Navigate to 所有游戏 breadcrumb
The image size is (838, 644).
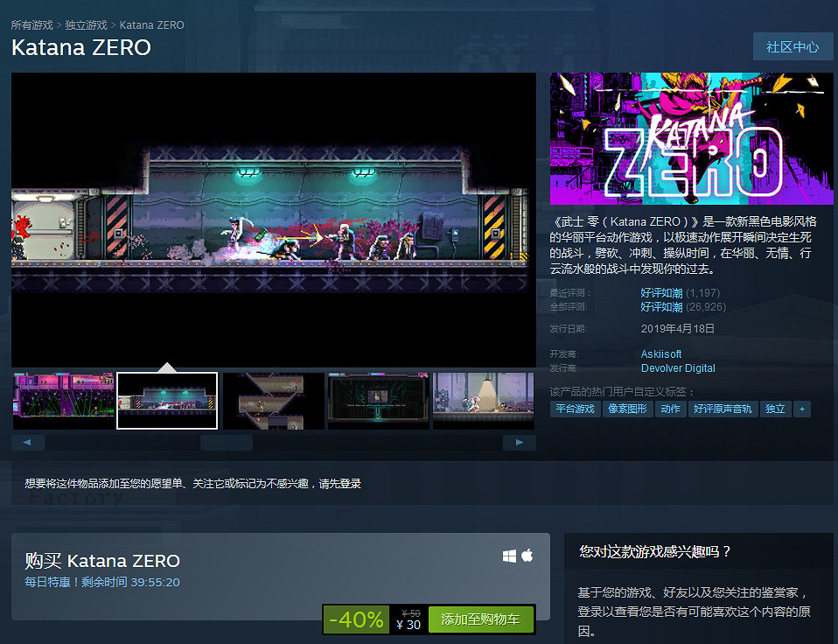pyautogui.click(x=31, y=24)
